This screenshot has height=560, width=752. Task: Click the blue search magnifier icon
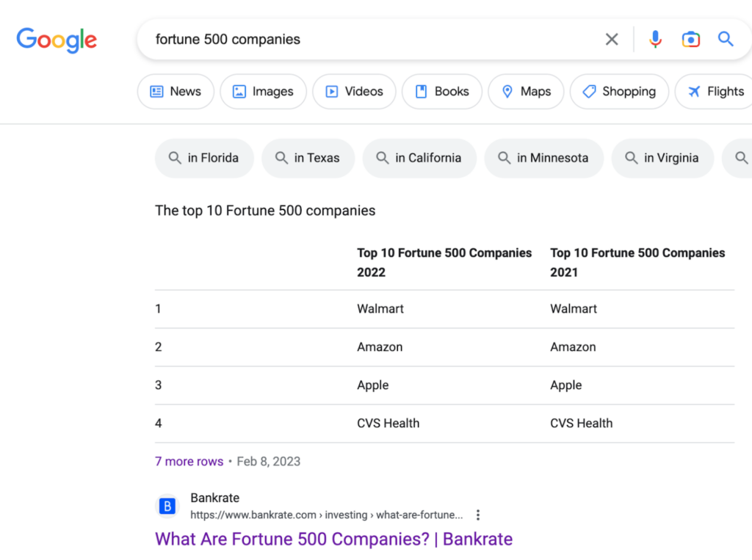[726, 40]
